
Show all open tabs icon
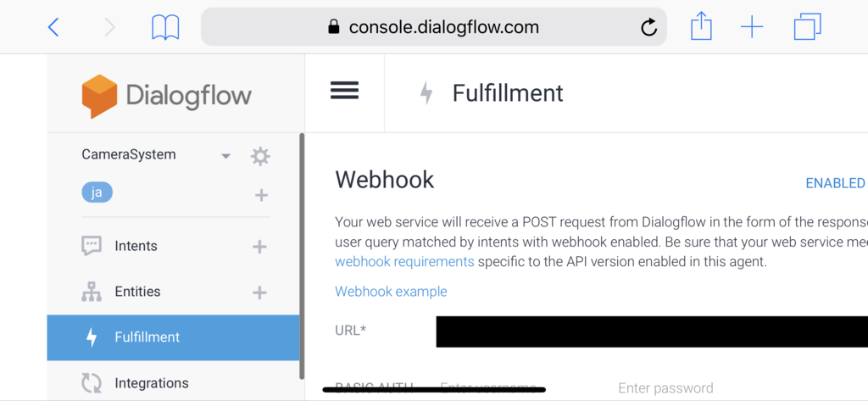pos(807,26)
